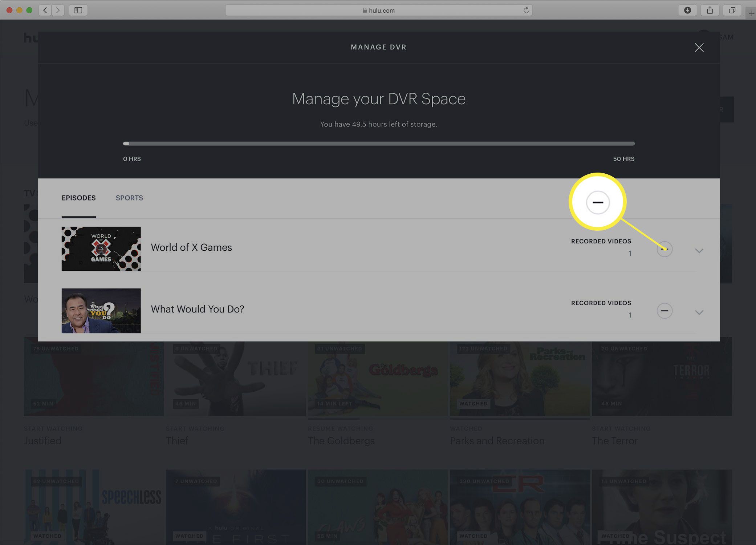Screen dimensions: 756x545
Task: Toggle recording off for What Would You Do
Action: (664, 311)
